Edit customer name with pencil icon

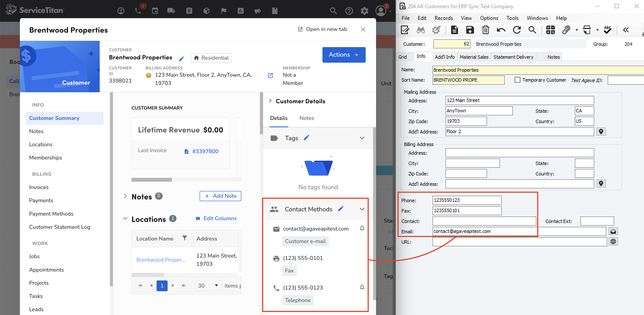[181, 59]
